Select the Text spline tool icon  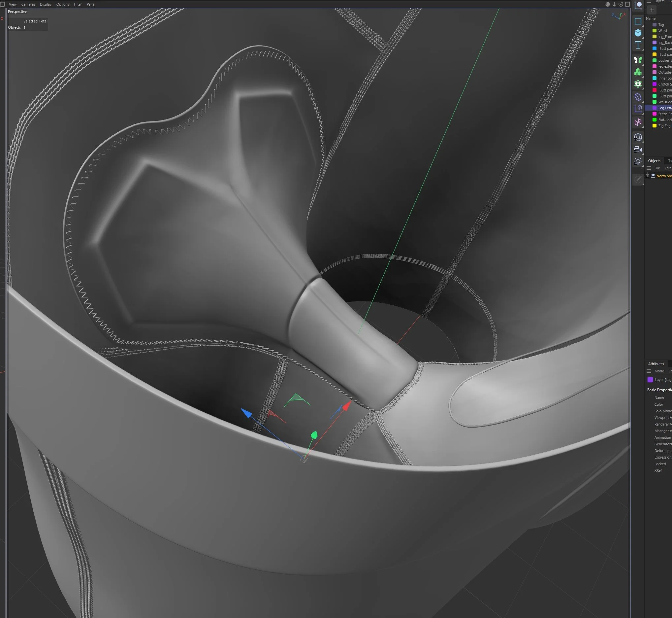click(638, 45)
